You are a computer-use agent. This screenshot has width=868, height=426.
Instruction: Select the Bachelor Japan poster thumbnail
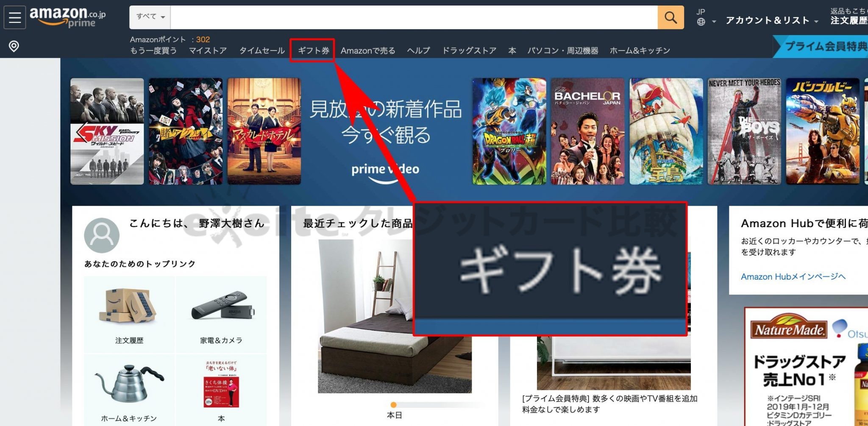pos(587,131)
